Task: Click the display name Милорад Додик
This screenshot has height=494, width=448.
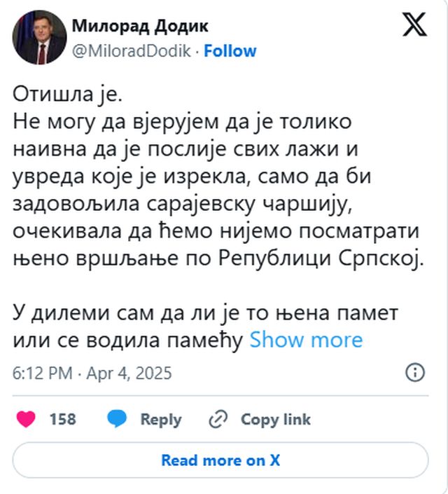Action: point(139,27)
